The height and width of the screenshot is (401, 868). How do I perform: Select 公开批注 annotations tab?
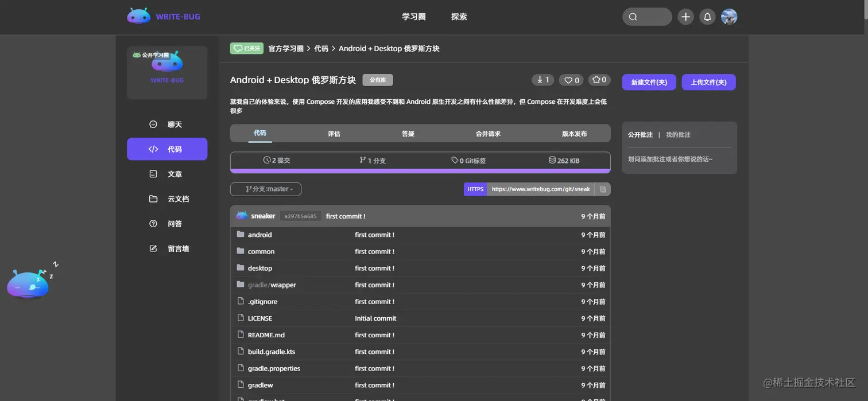(x=640, y=135)
